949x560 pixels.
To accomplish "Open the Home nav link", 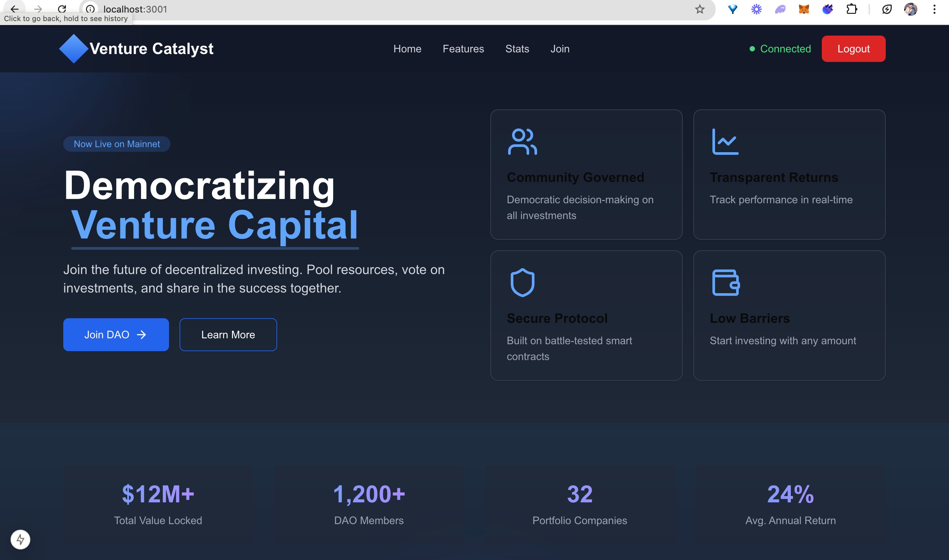I will click(x=407, y=49).
